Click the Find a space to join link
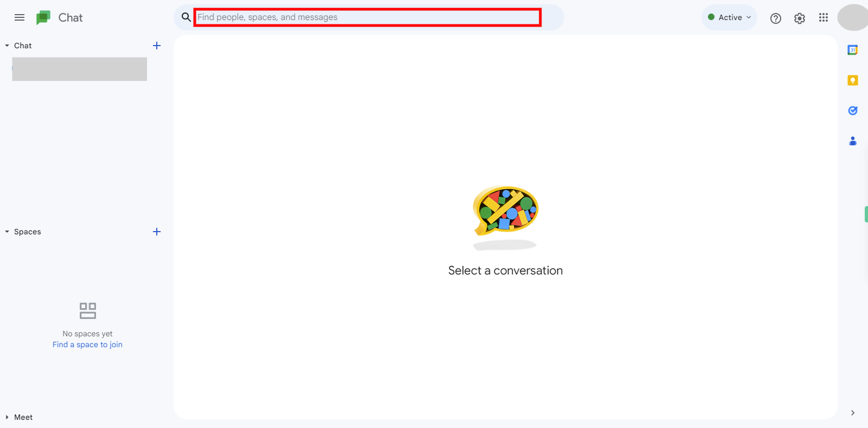The image size is (868, 428). click(87, 344)
